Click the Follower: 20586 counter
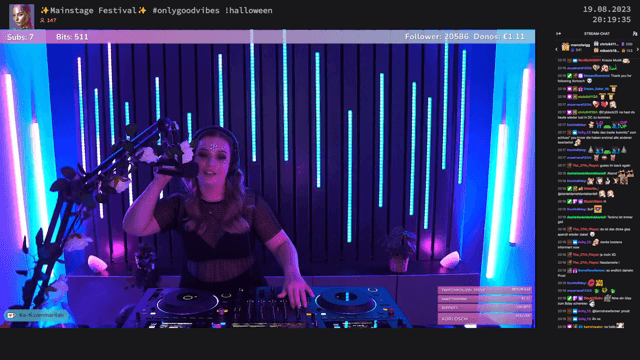640x360 pixels. (x=437, y=37)
